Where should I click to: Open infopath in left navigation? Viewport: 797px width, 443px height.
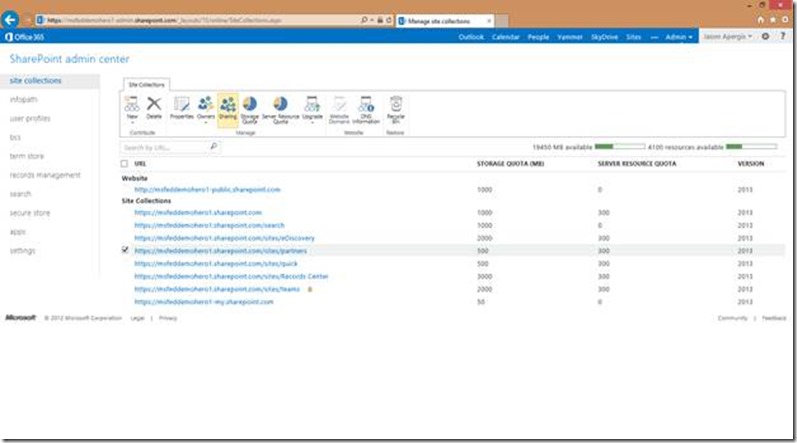(23, 99)
